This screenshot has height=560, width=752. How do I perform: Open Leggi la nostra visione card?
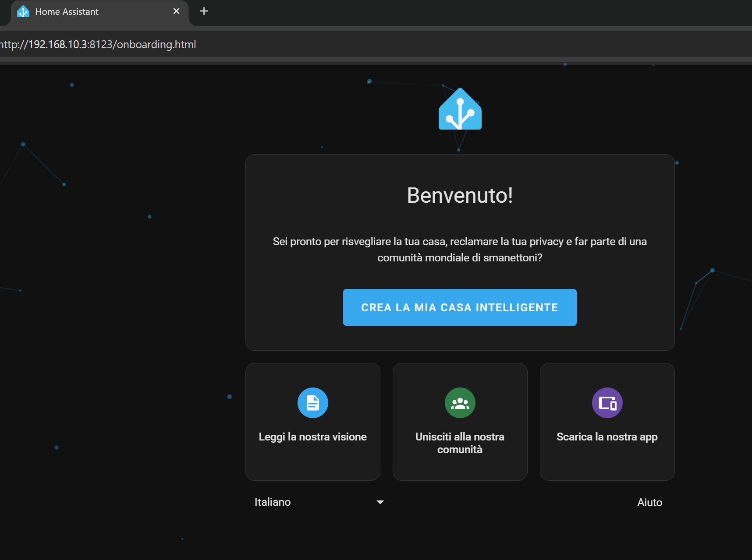pos(313,422)
